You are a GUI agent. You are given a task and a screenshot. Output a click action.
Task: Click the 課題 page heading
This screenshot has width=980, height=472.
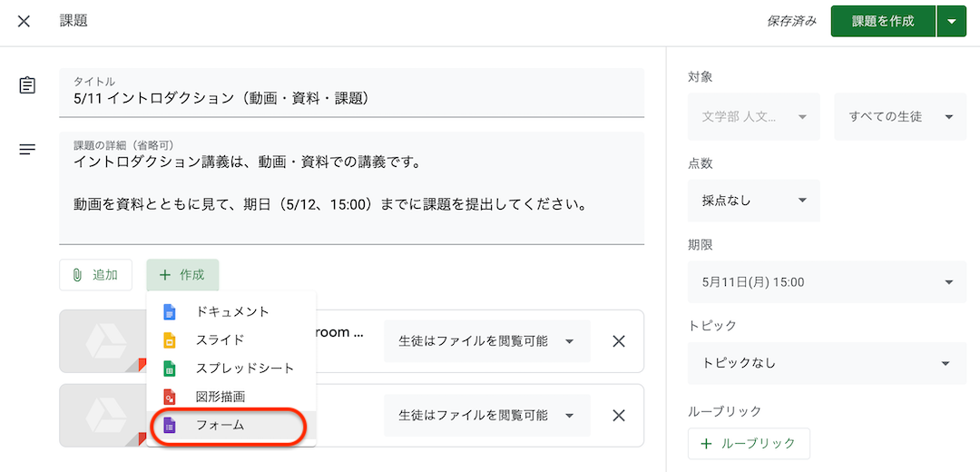pyautogui.click(x=73, y=21)
